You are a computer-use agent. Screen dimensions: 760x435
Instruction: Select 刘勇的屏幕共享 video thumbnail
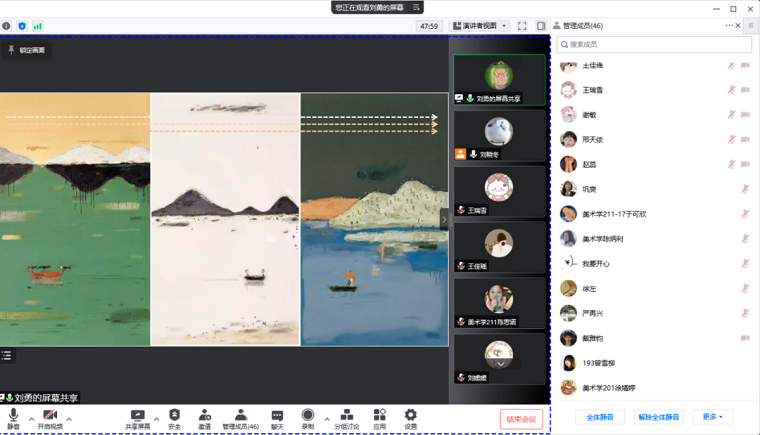click(499, 80)
